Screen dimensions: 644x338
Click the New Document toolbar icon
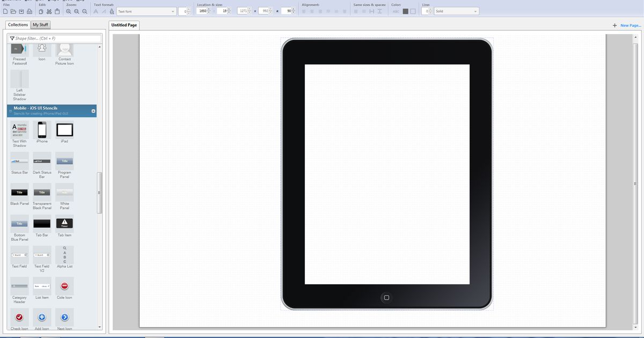[5, 11]
